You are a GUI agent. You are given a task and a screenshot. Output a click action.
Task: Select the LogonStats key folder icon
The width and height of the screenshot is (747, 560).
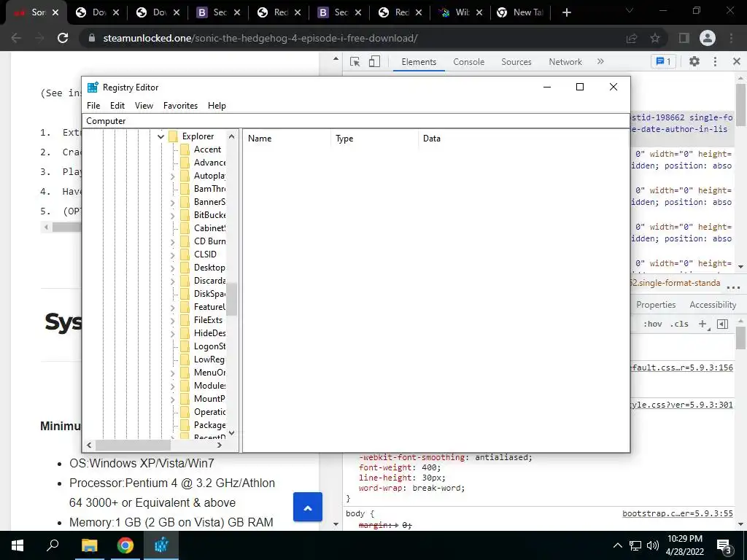185,346
